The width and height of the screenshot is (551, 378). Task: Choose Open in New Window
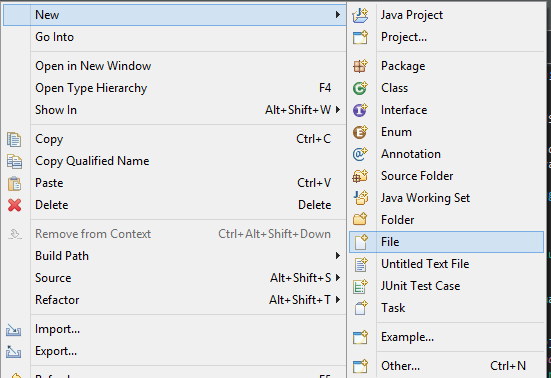click(x=175, y=66)
